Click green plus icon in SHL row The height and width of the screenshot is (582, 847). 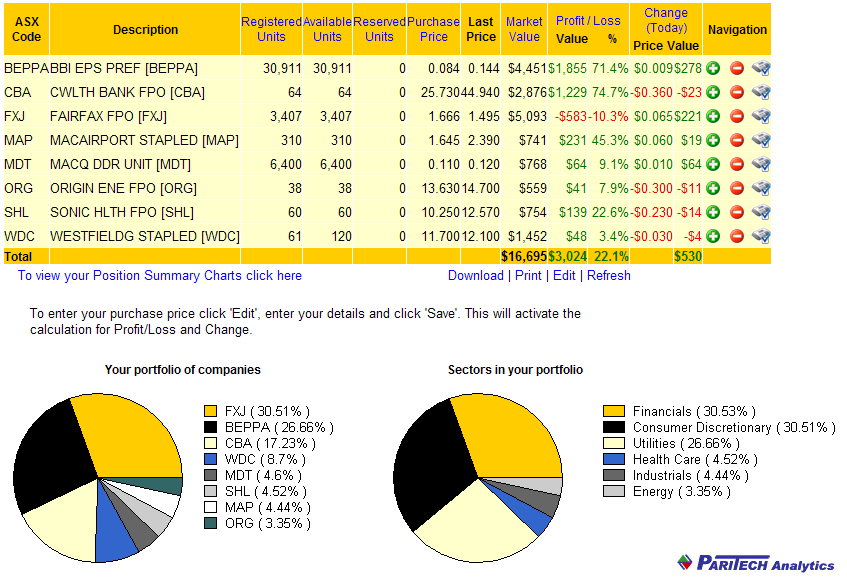click(x=713, y=212)
